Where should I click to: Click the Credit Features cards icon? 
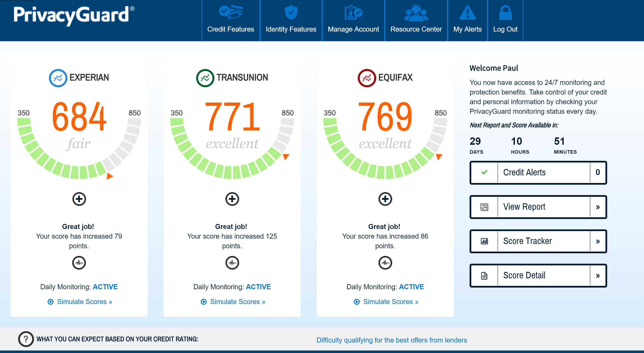click(231, 12)
